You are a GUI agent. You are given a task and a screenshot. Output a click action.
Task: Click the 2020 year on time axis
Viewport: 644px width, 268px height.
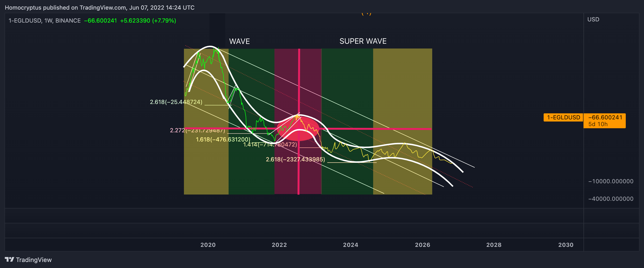point(208,245)
